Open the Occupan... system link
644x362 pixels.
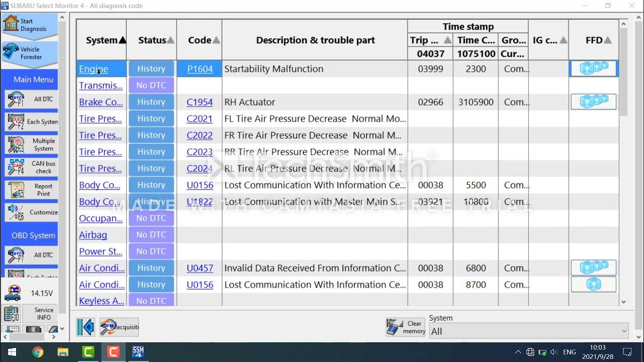(x=101, y=218)
